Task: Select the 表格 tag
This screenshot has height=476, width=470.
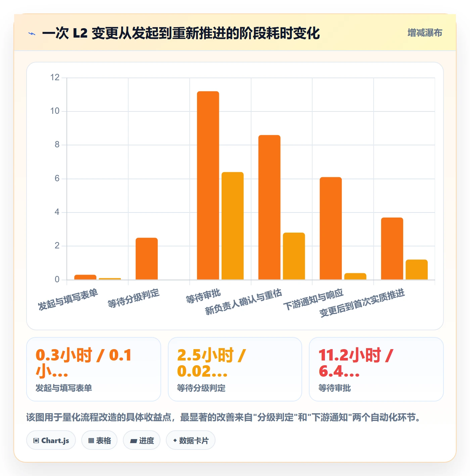Action: [99, 440]
